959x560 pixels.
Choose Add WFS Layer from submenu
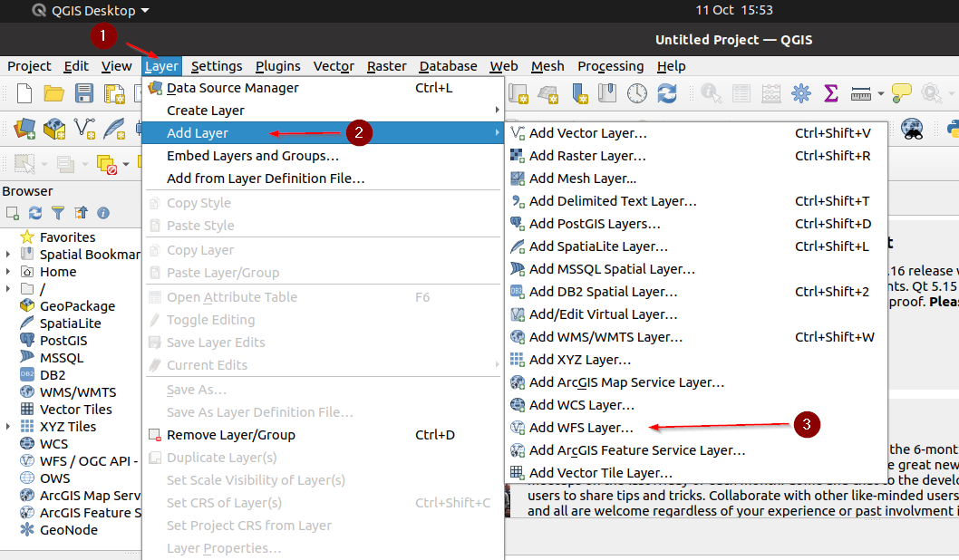coord(696,428)
